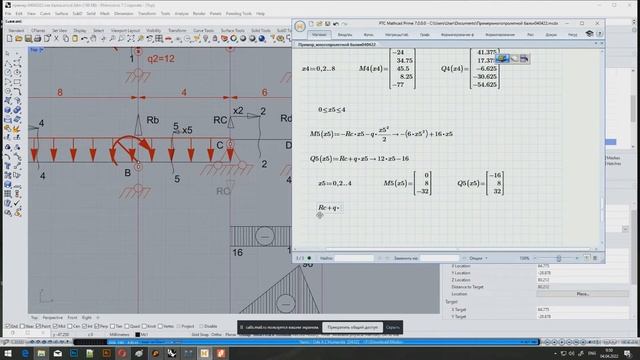Switch to the CPlanes toolbar tab

click(x=38, y=31)
